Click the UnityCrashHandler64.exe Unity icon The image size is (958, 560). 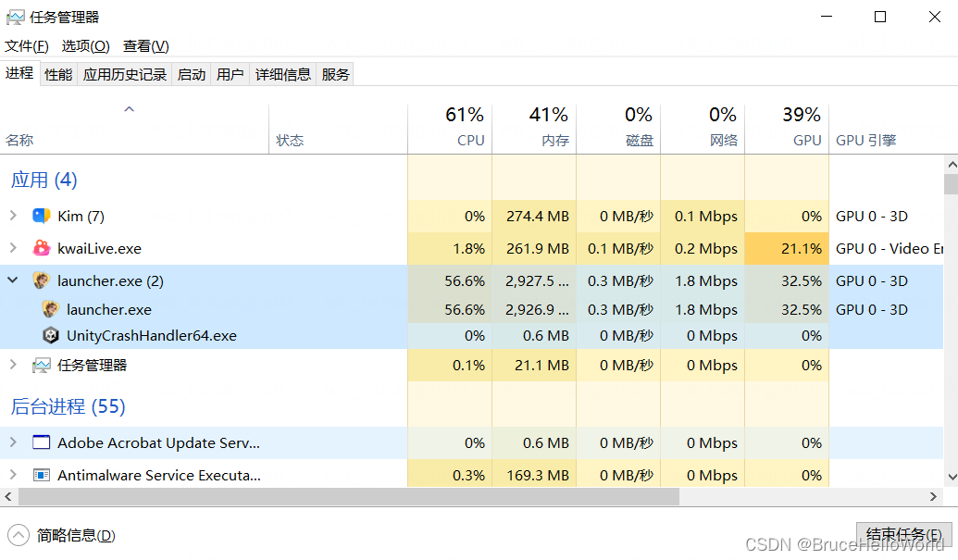pos(51,335)
